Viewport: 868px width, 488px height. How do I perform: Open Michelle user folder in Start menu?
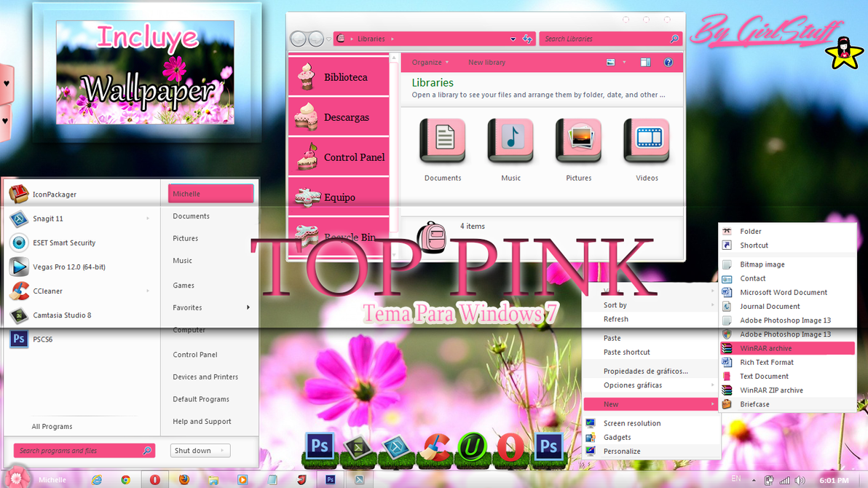(x=210, y=193)
